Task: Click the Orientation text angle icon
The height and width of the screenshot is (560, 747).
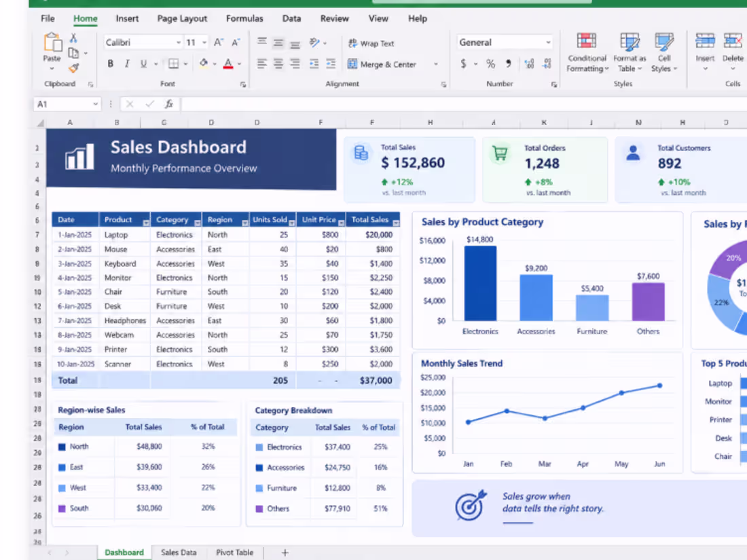Action: point(314,42)
